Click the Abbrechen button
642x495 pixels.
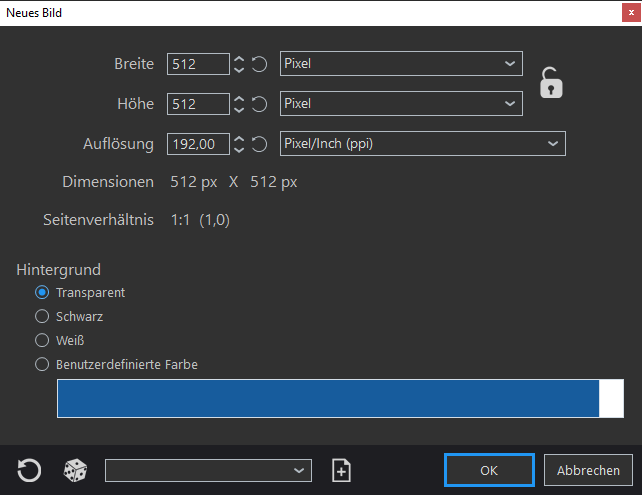588,470
